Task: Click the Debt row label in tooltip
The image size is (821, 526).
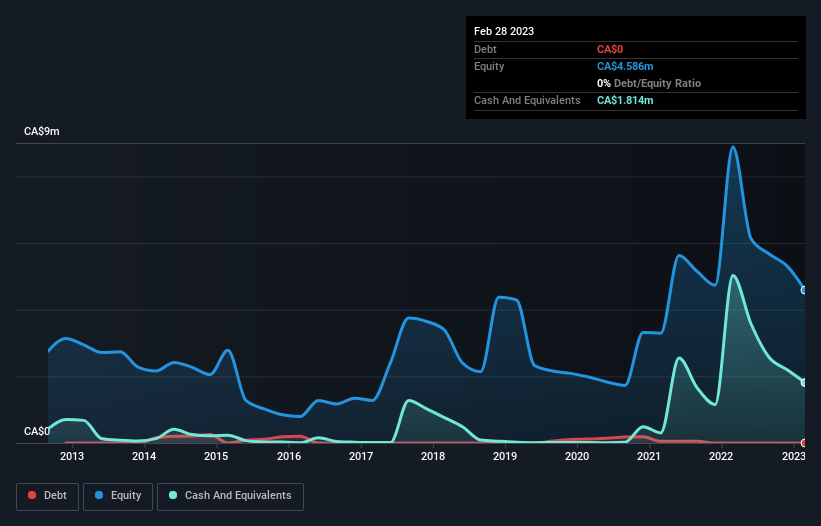Action: pyautogui.click(x=485, y=49)
